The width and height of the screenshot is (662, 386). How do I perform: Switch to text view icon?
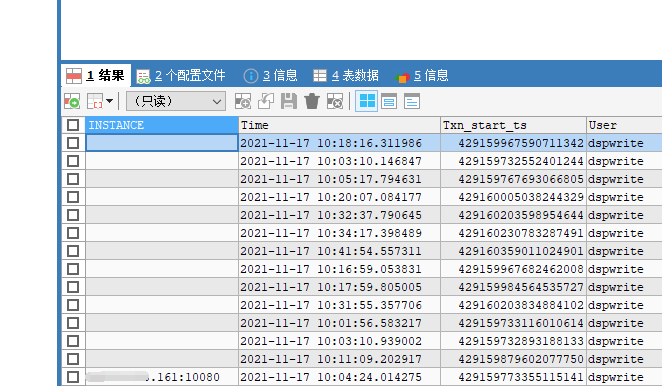pyautogui.click(x=412, y=101)
